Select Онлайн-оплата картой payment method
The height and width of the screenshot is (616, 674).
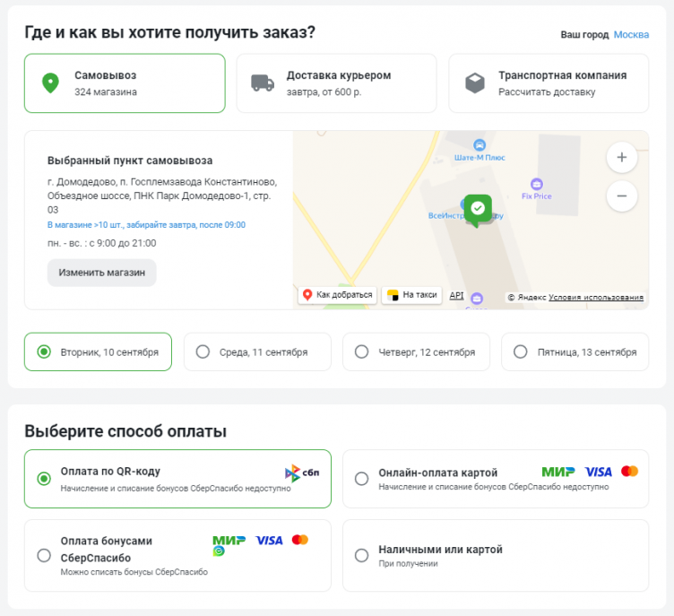click(x=496, y=479)
